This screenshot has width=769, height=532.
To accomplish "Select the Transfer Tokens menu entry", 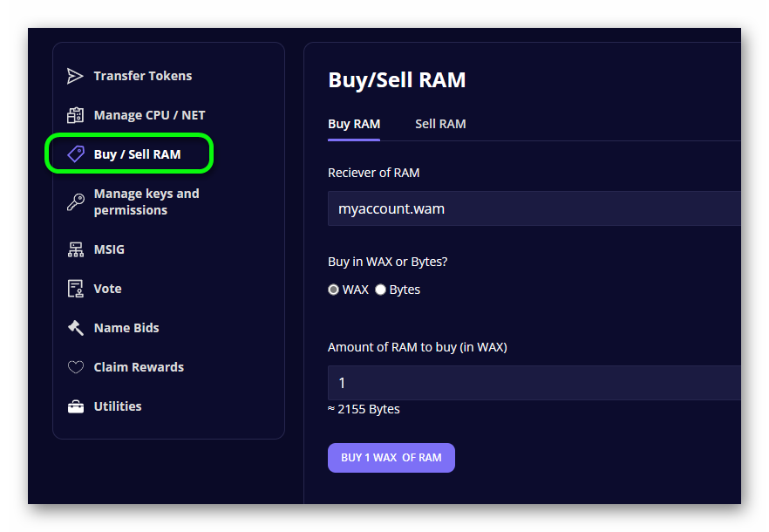I will pyautogui.click(x=143, y=76).
